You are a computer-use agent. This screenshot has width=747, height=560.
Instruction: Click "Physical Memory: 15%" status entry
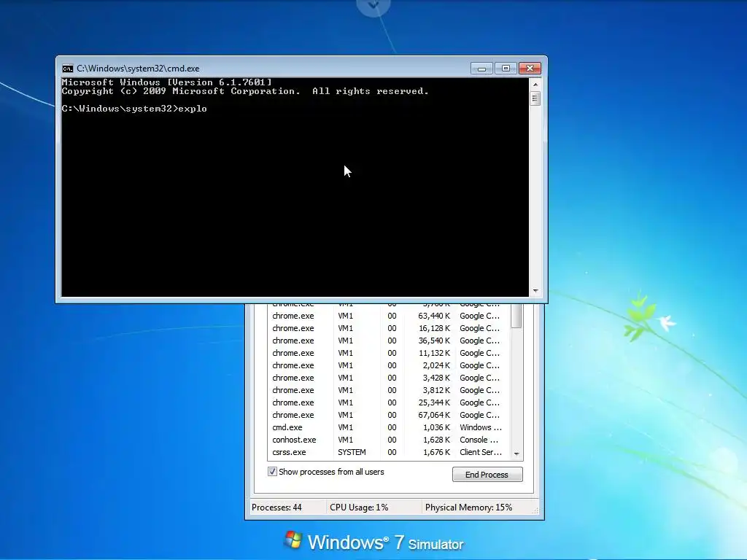pos(469,507)
